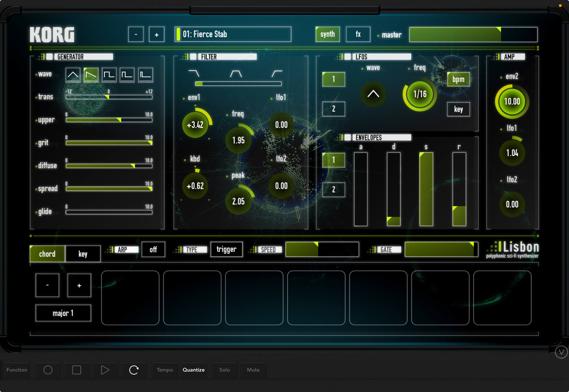The height and width of the screenshot is (392, 569).
Task: Toggle the Filter section square checkbox
Action: (x=193, y=57)
